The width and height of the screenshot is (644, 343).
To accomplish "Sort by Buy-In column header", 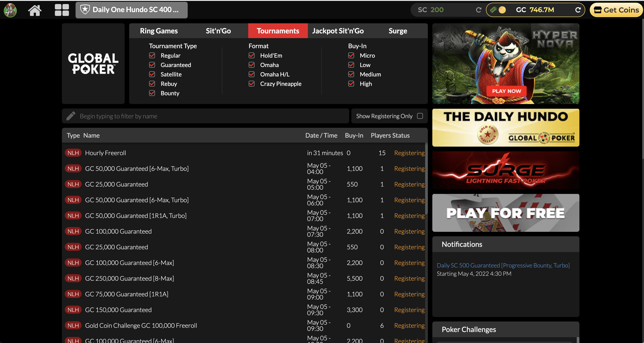I will coord(354,135).
